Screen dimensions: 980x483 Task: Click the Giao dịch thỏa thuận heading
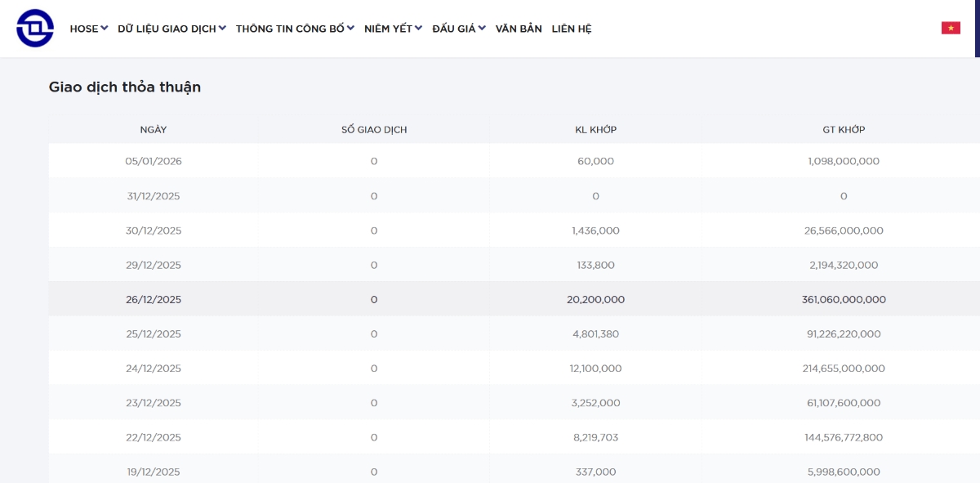click(125, 87)
